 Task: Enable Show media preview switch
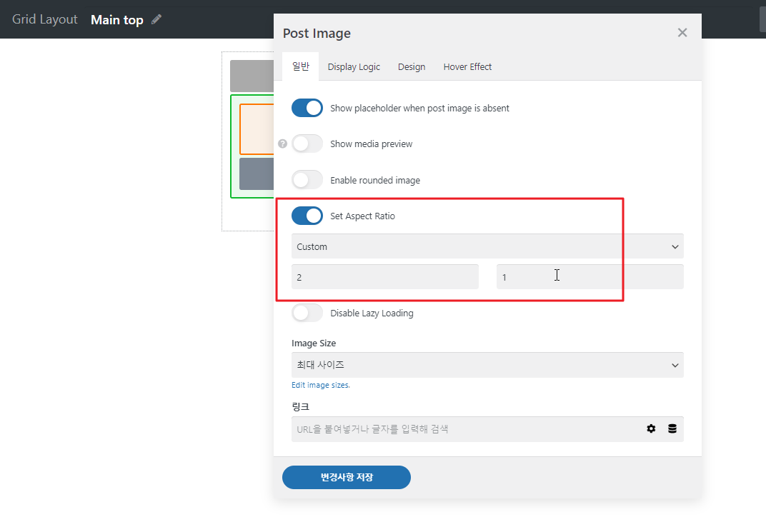(307, 144)
